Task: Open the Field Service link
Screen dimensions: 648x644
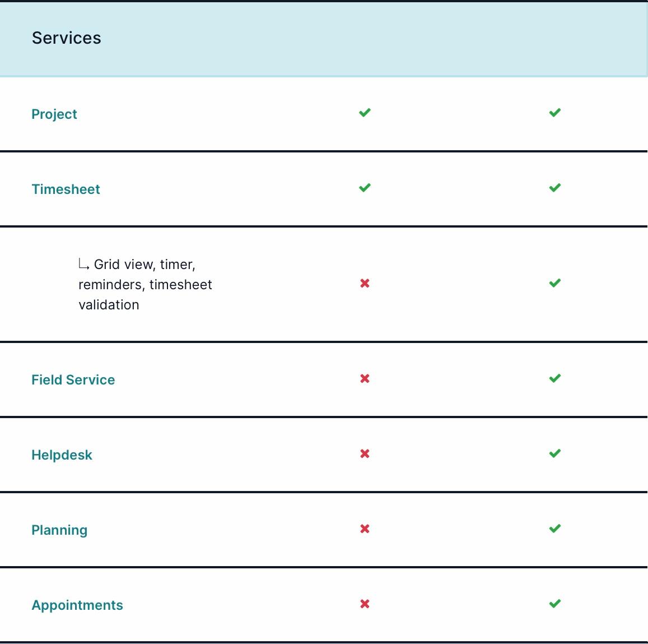Action: pos(73,379)
